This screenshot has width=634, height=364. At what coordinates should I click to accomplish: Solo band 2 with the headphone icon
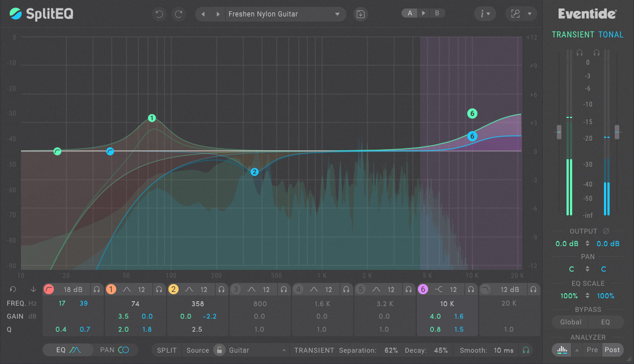pos(221,289)
